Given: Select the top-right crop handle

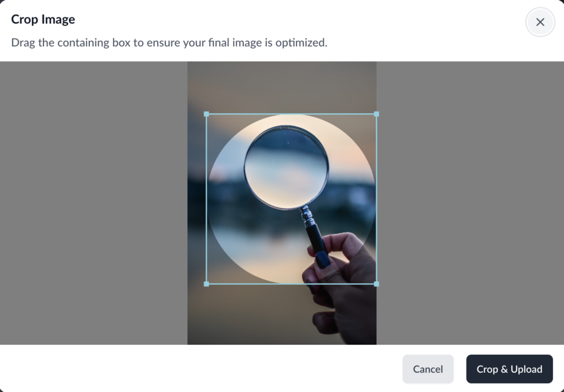Looking at the screenshot, I should click(376, 114).
